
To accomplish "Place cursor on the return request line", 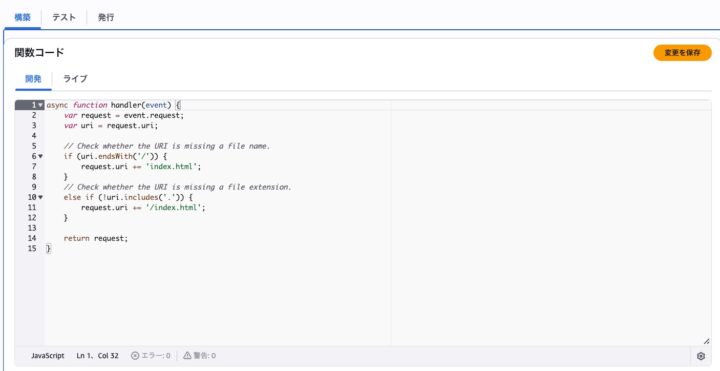I will pyautogui.click(x=96, y=238).
